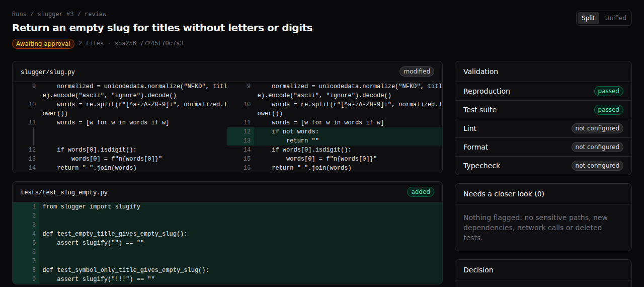This screenshot has width=644, height=287.
Task: Click the slugger/slug.py file header
Action: [227, 71]
